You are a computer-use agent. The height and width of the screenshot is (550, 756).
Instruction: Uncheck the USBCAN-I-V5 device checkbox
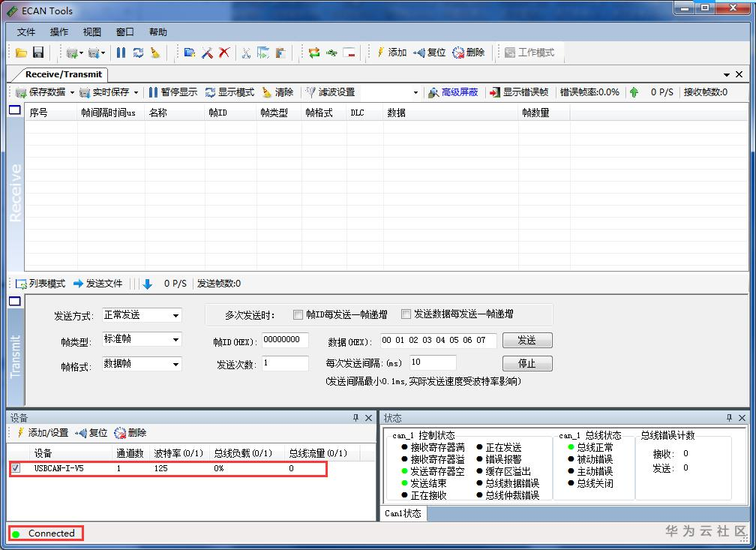[16, 468]
